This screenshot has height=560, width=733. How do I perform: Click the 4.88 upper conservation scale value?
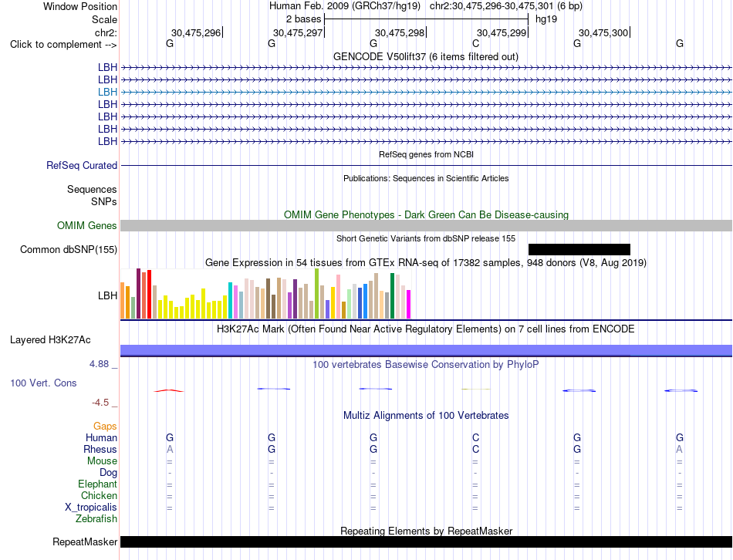coord(99,363)
